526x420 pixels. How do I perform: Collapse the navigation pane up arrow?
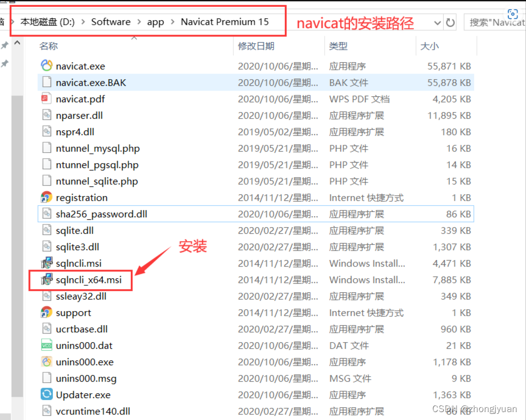coord(18,43)
